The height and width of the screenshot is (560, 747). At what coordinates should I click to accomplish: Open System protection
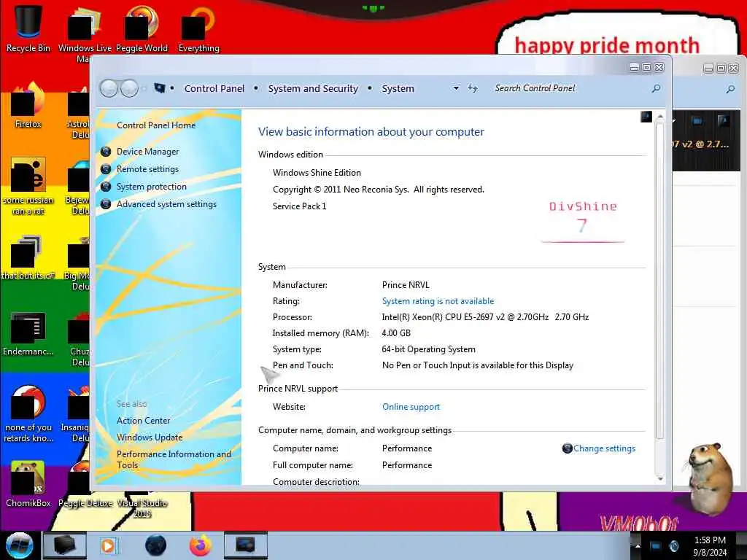pyautogui.click(x=152, y=187)
